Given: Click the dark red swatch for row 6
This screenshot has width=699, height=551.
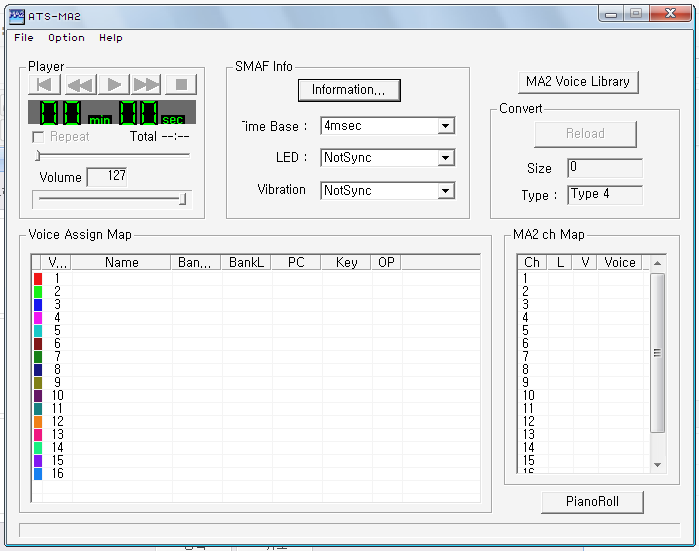Looking at the screenshot, I should coord(38,344).
